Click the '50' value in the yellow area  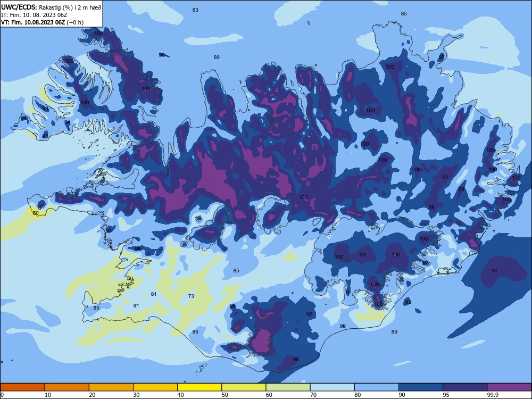(36, 213)
